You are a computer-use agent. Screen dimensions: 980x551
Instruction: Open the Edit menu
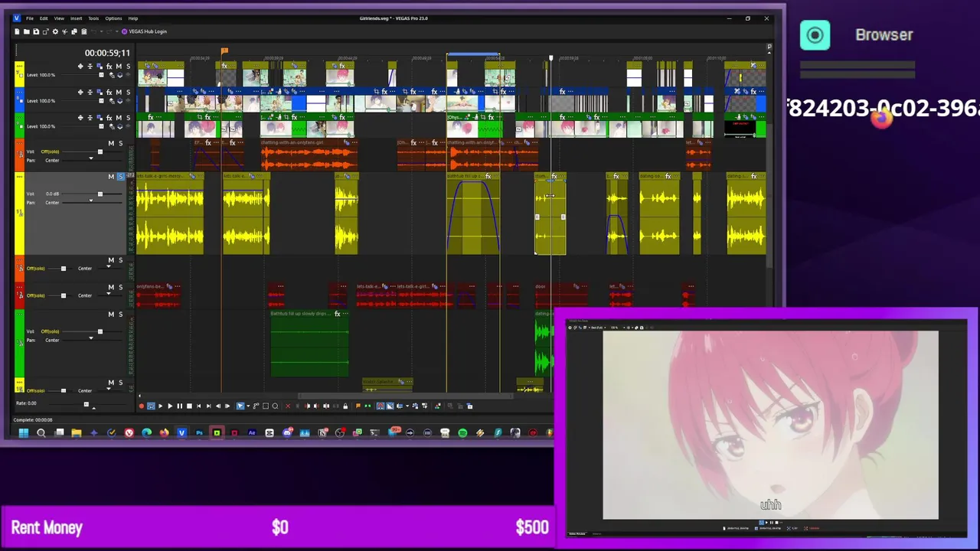(44, 18)
